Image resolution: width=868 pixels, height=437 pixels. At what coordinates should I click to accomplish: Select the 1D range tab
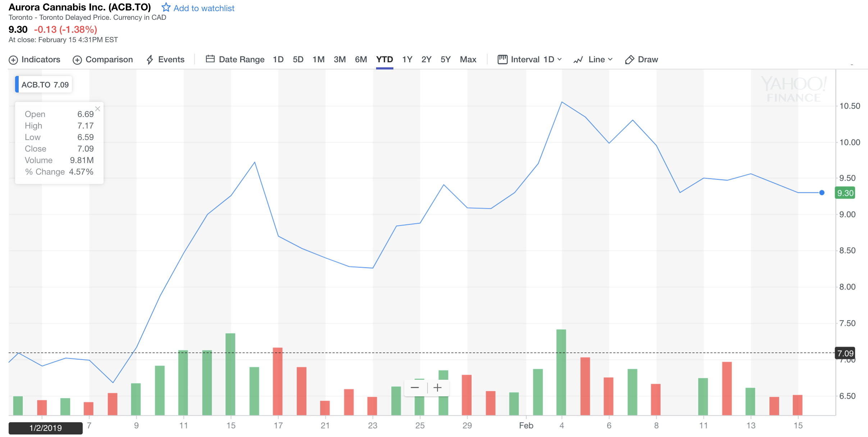pyautogui.click(x=278, y=59)
